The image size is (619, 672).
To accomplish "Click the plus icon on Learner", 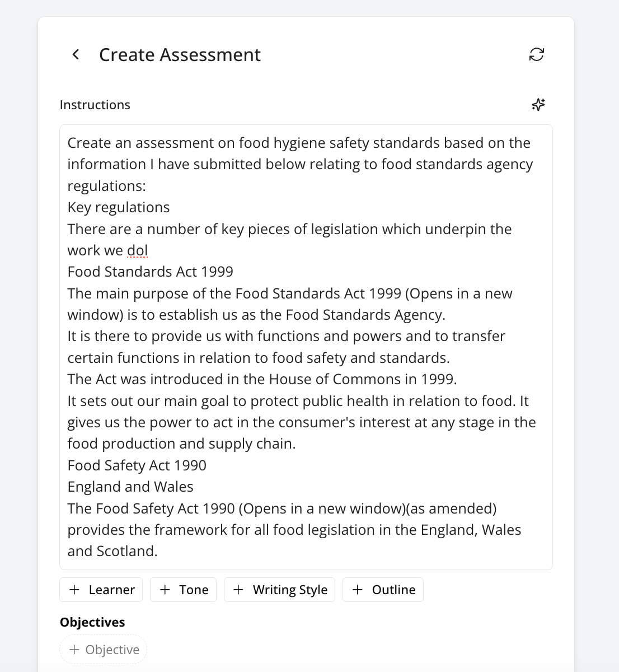I will point(74,590).
